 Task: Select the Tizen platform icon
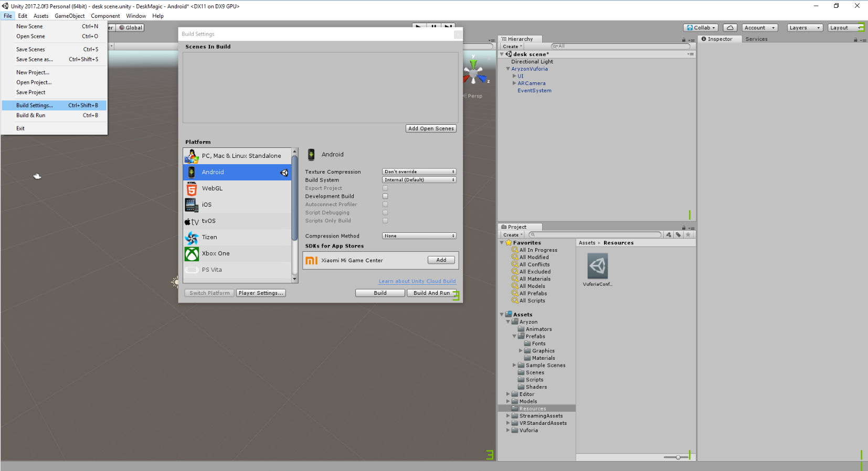pyautogui.click(x=192, y=238)
